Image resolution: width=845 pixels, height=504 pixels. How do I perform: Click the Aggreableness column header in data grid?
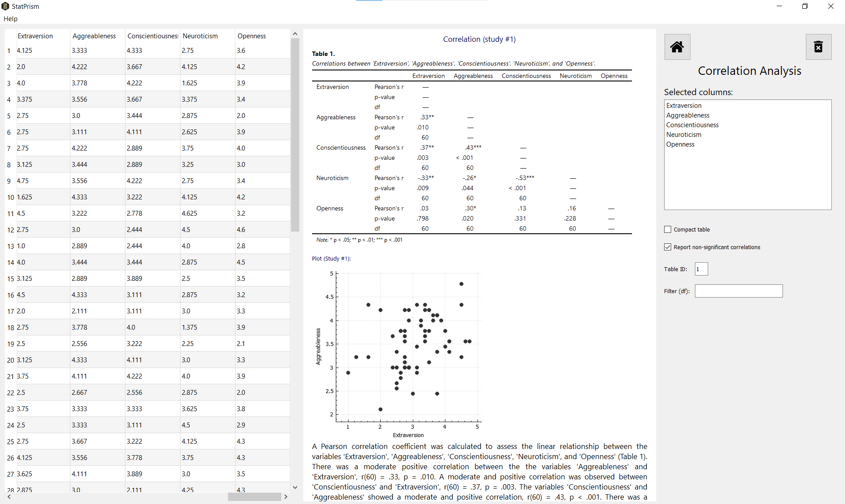click(98, 36)
